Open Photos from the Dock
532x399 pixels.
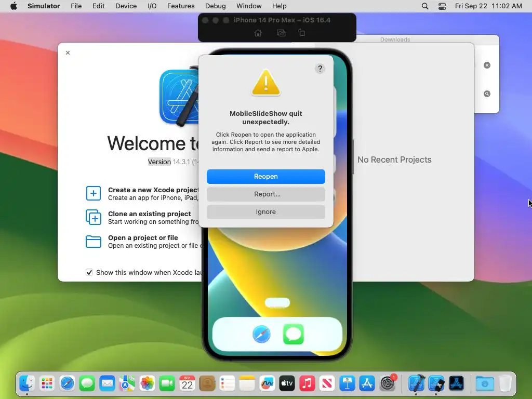(147, 383)
